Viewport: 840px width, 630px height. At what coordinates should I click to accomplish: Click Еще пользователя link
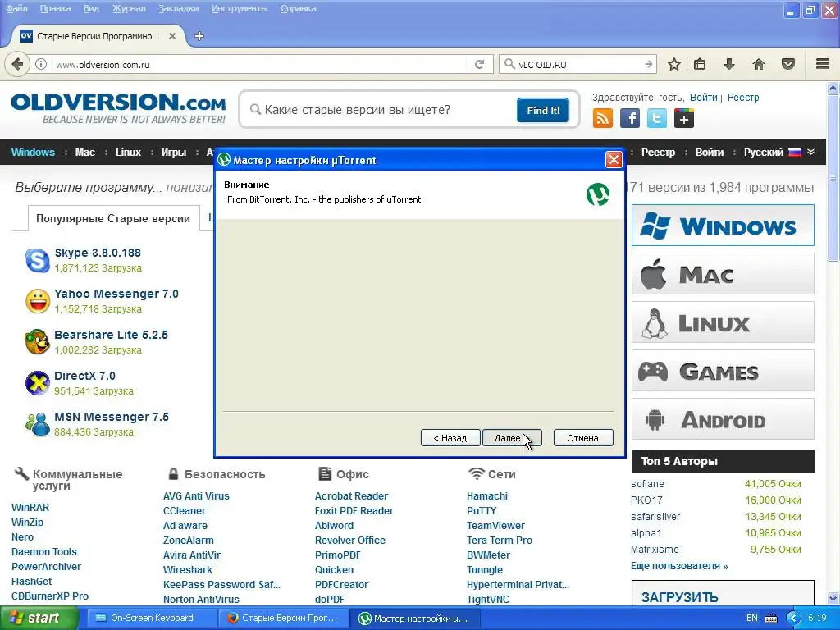679,566
